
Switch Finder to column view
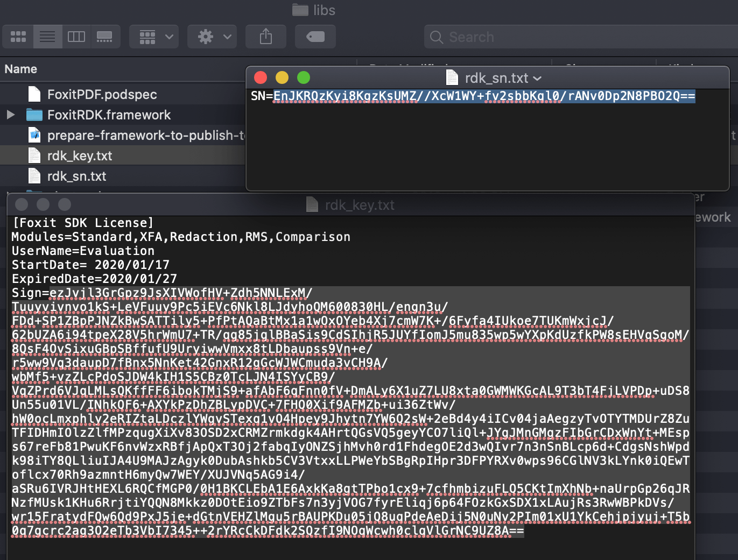click(x=76, y=37)
